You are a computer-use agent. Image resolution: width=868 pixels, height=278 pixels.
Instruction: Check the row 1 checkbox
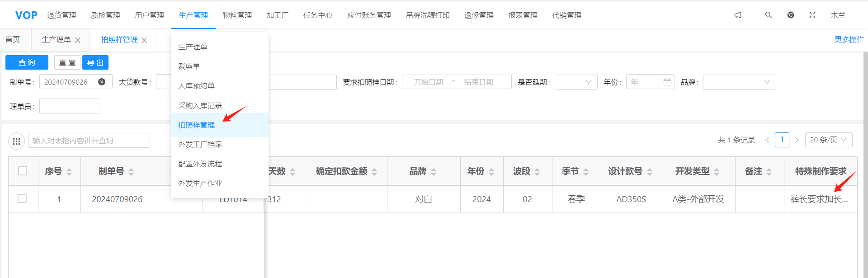tap(22, 199)
